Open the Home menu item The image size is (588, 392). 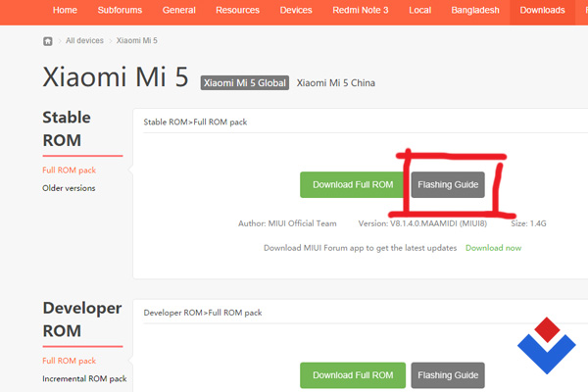pos(65,10)
